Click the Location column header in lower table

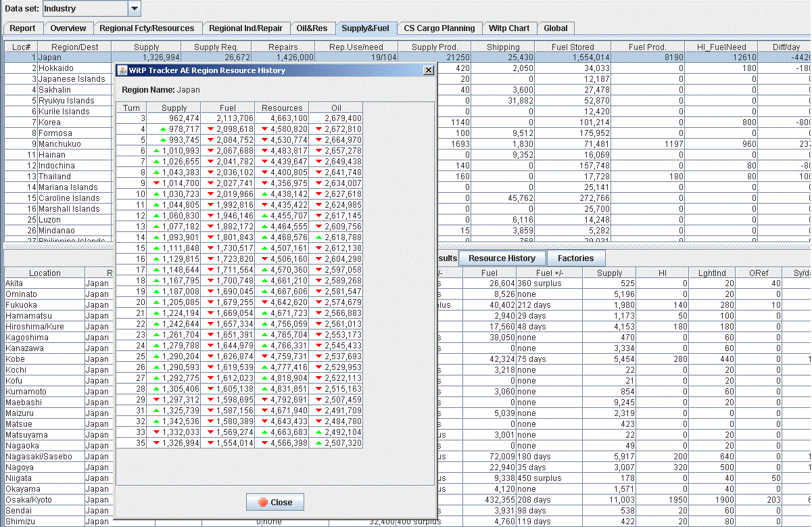pos(45,273)
